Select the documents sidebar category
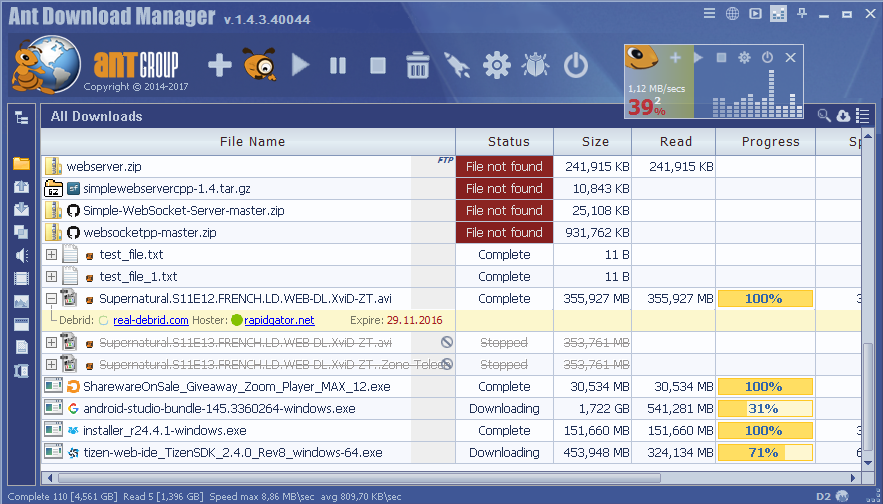The width and height of the screenshot is (883, 504). [x=21, y=347]
